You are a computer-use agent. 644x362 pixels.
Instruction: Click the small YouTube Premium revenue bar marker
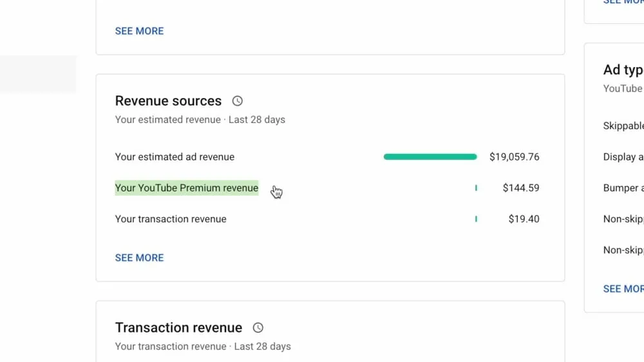coord(476,188)
